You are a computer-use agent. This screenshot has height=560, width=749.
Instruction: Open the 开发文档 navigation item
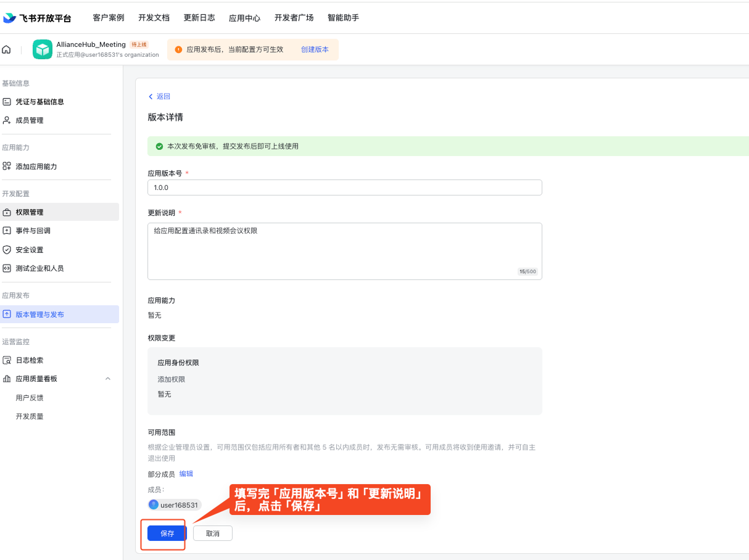point(154,18)
